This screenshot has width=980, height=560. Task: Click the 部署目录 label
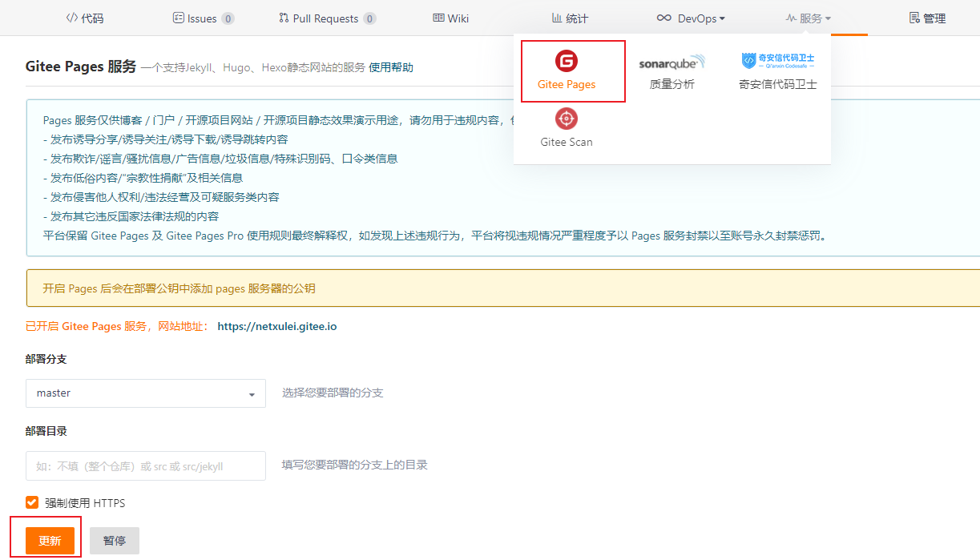click(46, 431)
